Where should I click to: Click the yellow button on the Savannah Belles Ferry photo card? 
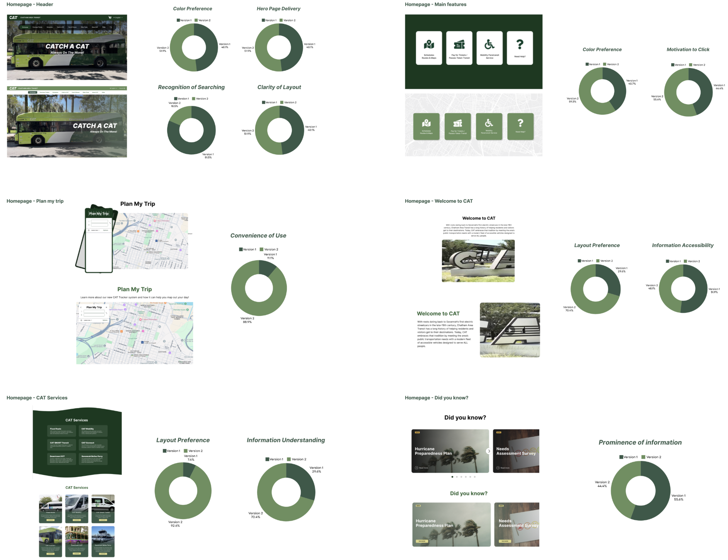pos(103,554)
